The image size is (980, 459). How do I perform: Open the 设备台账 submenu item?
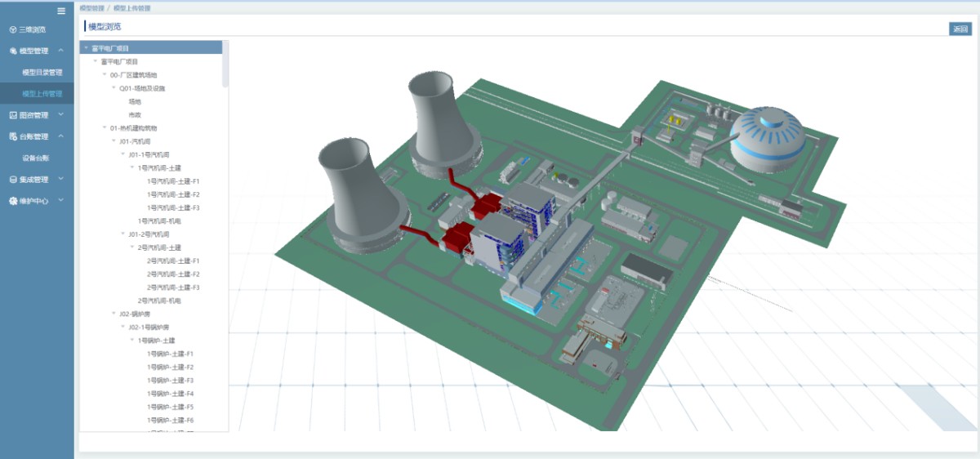[37, 158]
